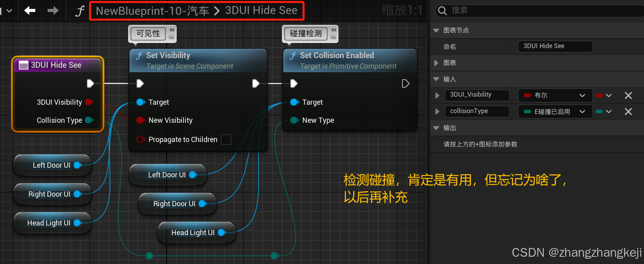
Task: Remove the 3DUI_Visibility input parameter
Action: [628, 95]
